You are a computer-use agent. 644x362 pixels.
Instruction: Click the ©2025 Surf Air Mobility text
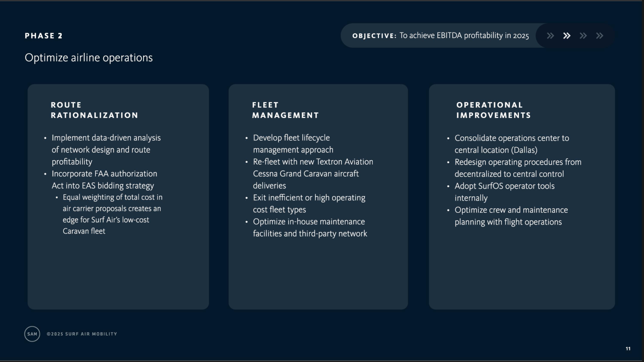82,334
